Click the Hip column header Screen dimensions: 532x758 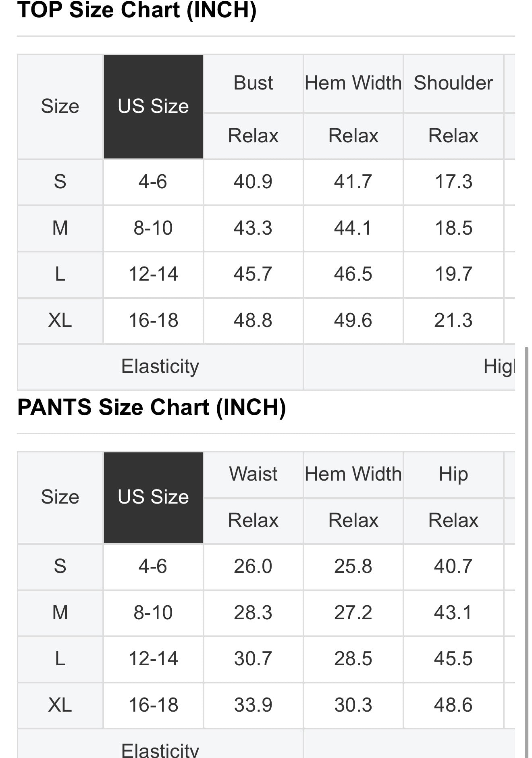pyautogui.click(x=453, y=474)
